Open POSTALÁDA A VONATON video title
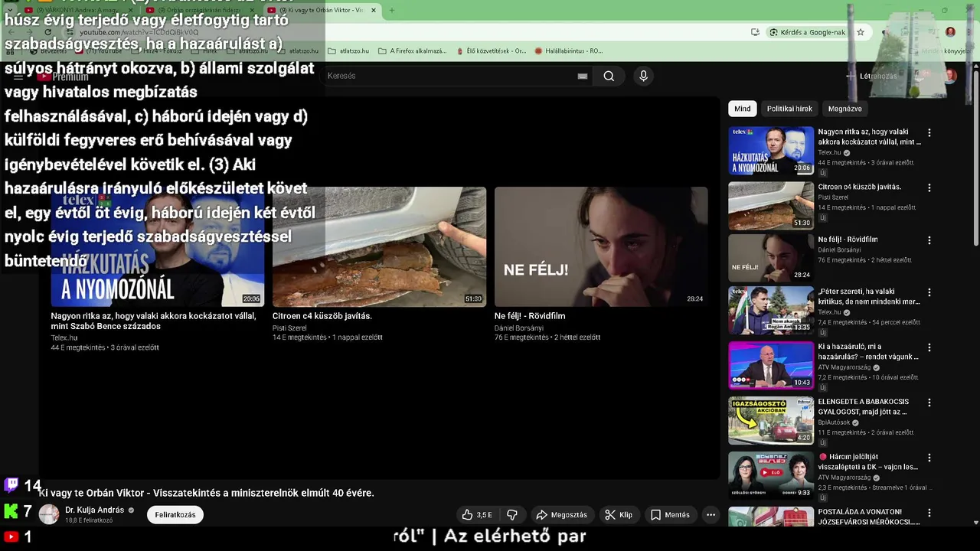The image size is (980, 551). (868, 517)
